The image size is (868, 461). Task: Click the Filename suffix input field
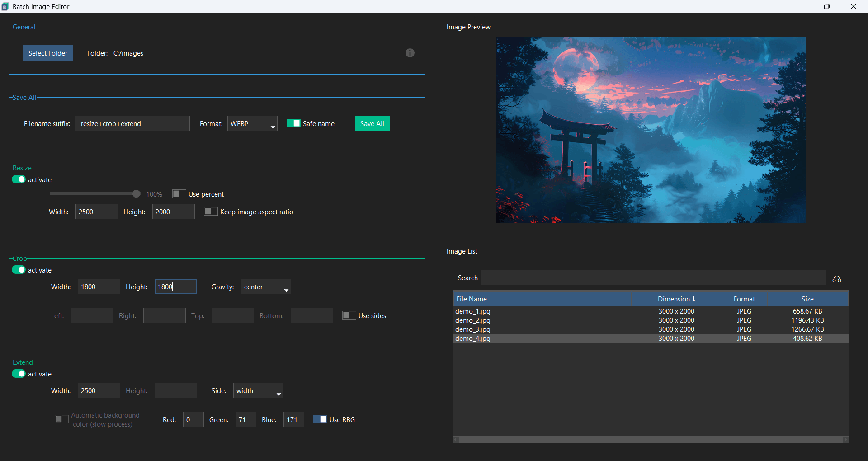132,123
